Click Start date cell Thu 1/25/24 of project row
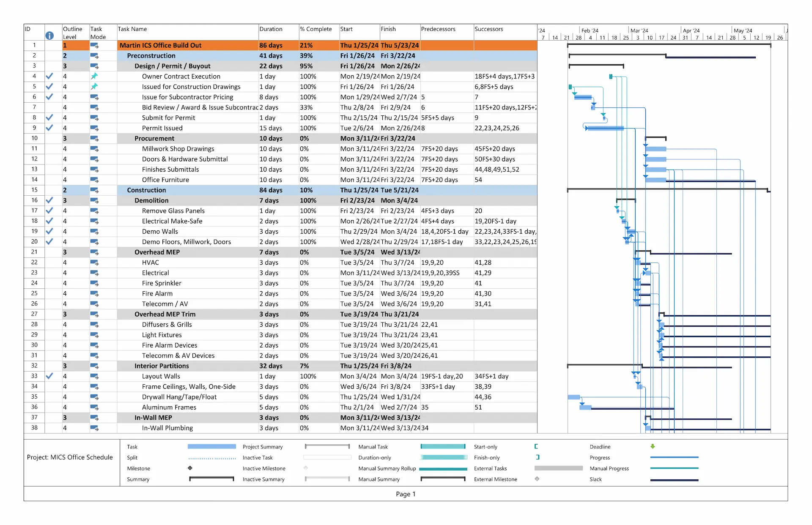812x525 pixels. pyautogui.click(x=359, y=45)
